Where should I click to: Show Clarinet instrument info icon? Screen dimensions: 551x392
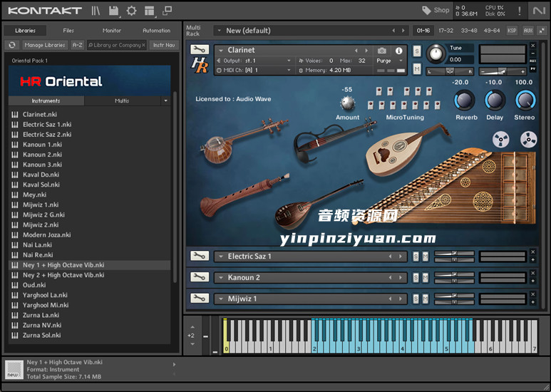point(398,51)
